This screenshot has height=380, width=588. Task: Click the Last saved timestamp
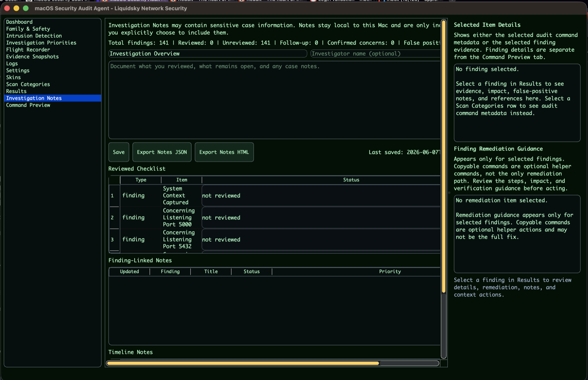point(404,152)
